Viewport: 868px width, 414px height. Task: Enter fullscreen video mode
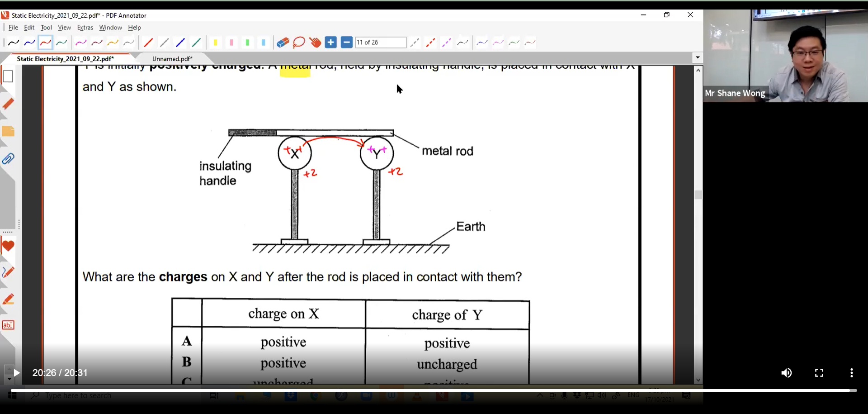tap(819, 373)
